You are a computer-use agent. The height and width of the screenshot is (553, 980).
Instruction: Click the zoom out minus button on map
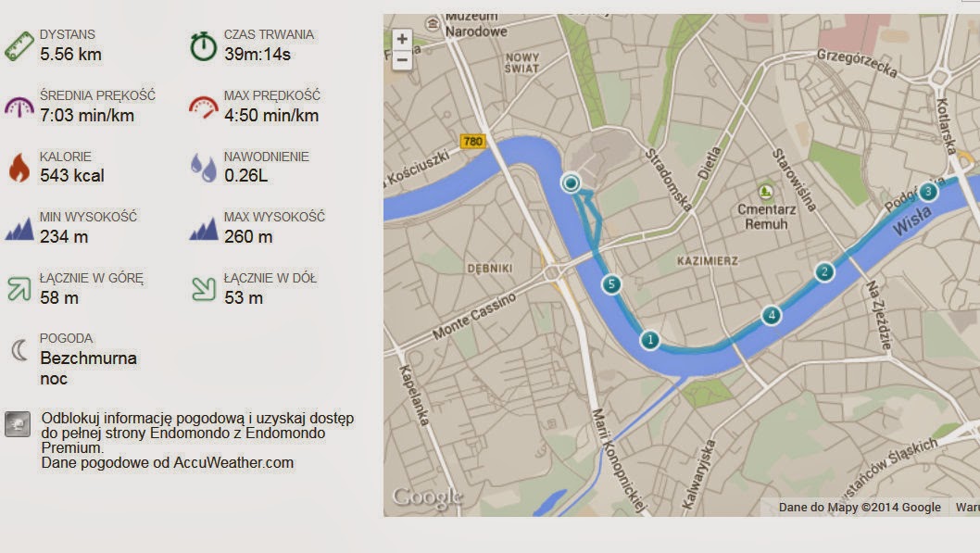point(401,60)
